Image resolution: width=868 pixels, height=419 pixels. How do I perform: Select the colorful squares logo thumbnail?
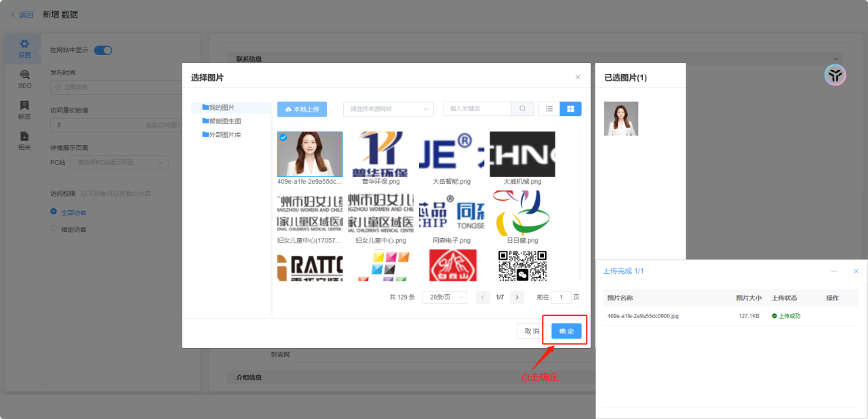380,265
